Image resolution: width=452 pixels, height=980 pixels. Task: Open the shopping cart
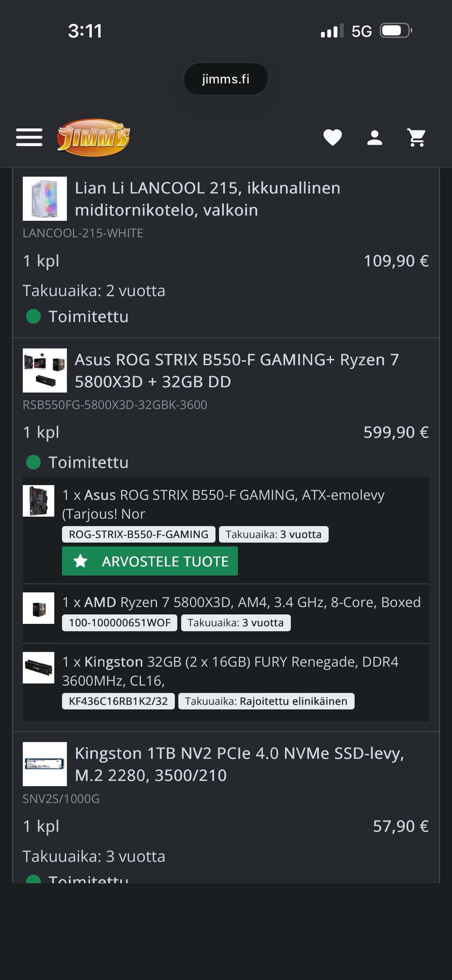(417, 138)
